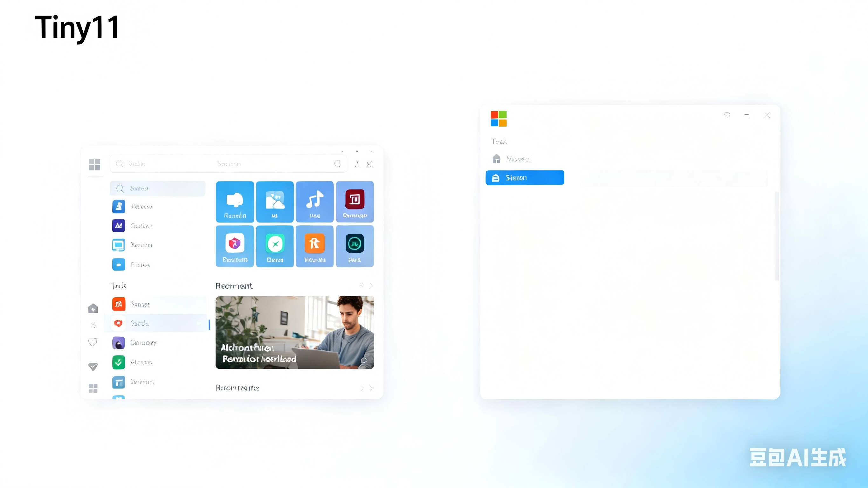Expand the bottom Recommendations section chevron
This screenshot has height=488, width=868.
coord(371,388)
